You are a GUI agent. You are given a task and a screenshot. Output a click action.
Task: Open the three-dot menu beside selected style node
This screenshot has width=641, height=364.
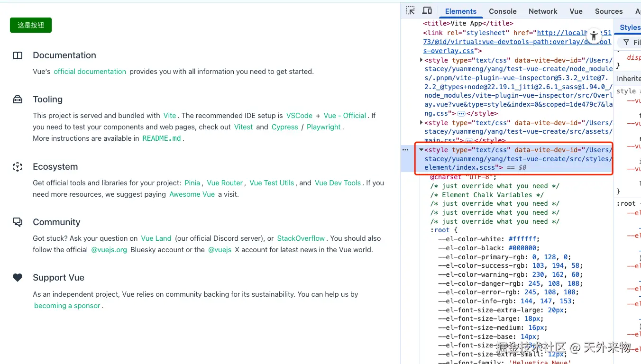(405, 150)
